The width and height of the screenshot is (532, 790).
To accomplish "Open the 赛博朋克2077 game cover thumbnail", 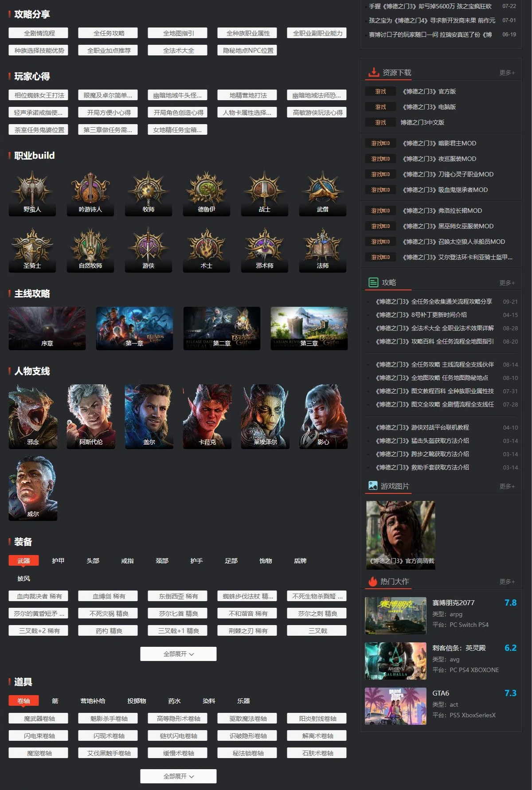I will [395, 616].
